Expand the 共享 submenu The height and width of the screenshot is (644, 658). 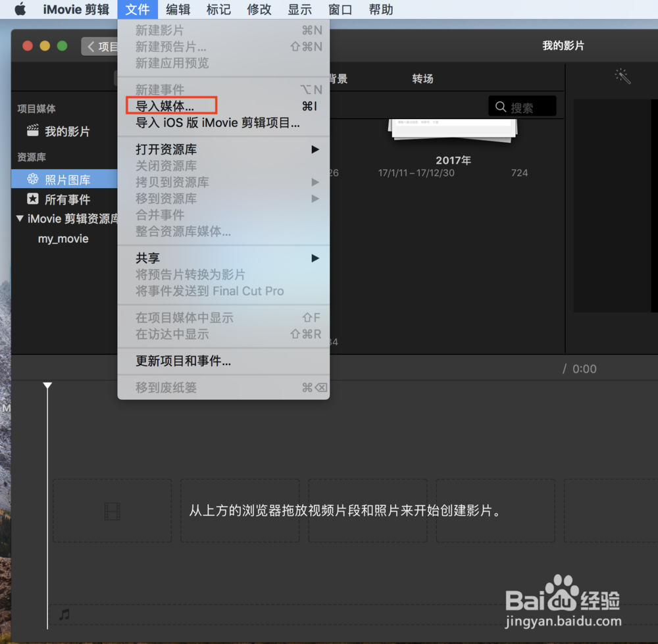223,258
